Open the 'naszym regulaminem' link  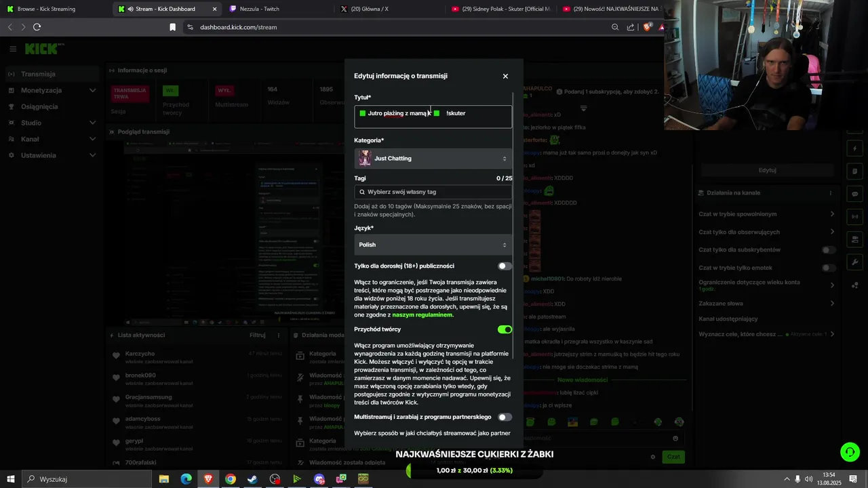(422, 315)
